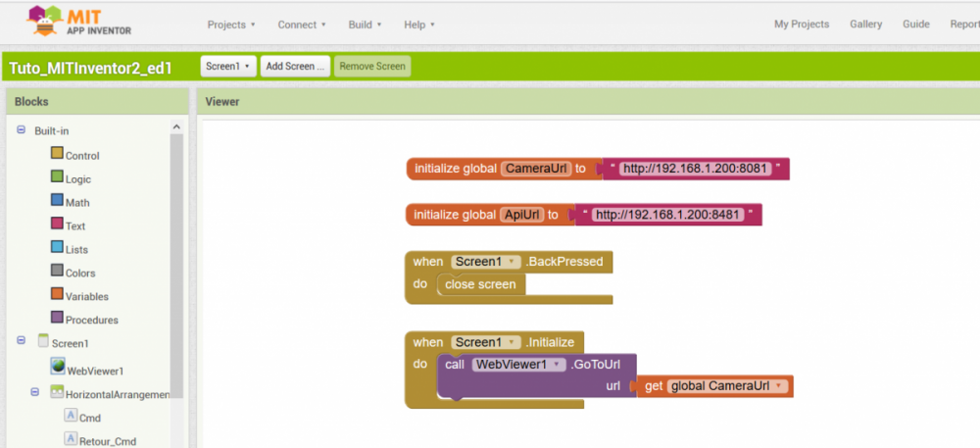Select the Math category label
This screenshot has height=448, width=980.
point(77,203)
